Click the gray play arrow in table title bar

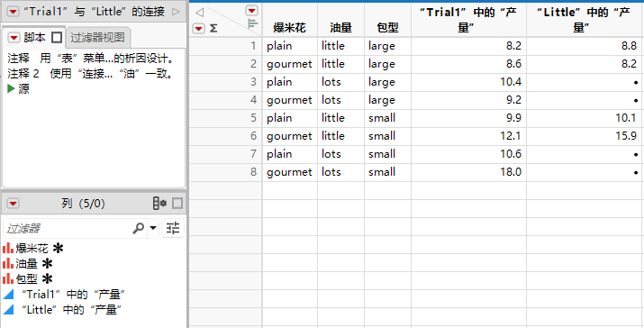[x=176, y=12]
